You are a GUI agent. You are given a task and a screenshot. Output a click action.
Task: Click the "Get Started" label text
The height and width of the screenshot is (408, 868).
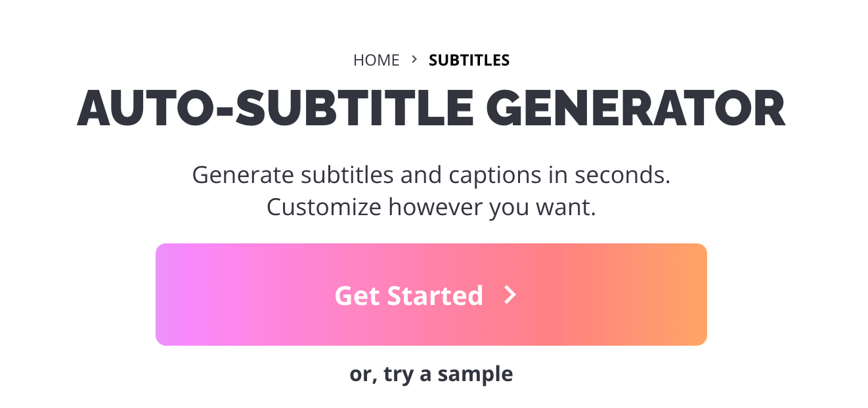408,296
